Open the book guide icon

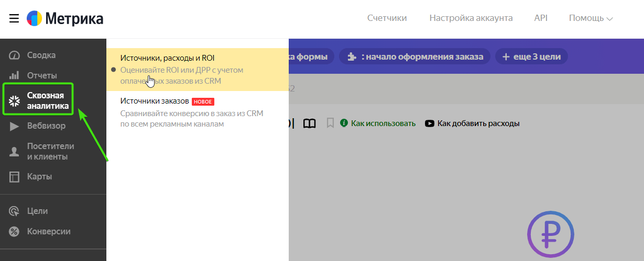pos(310,123)
